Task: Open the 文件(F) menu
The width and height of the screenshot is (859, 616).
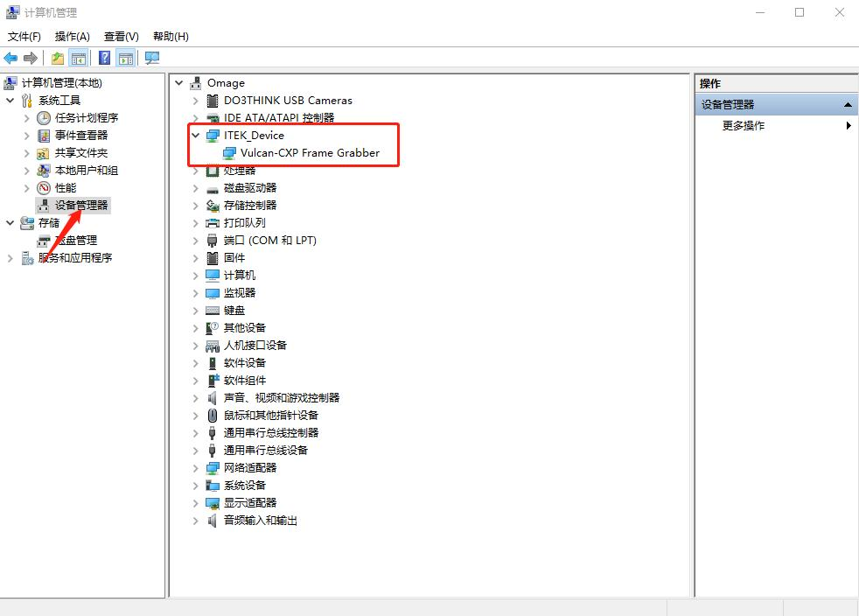Action: coord(24,36)
